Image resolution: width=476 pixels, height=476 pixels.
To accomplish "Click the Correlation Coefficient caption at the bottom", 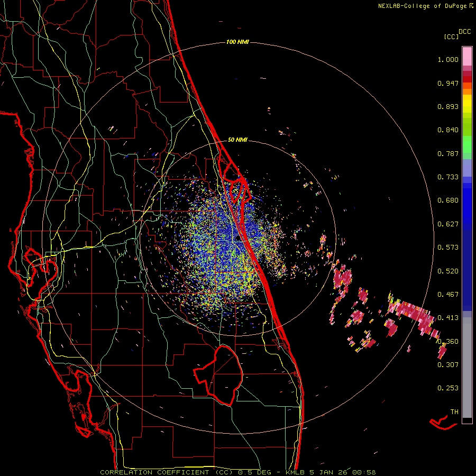I will [x=238, y=472].
